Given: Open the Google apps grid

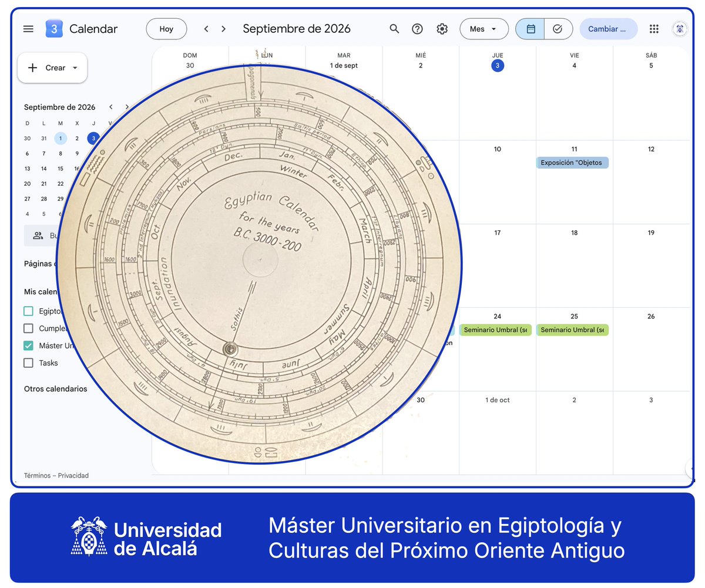Looking at the screenshot, I should point(654,29).
